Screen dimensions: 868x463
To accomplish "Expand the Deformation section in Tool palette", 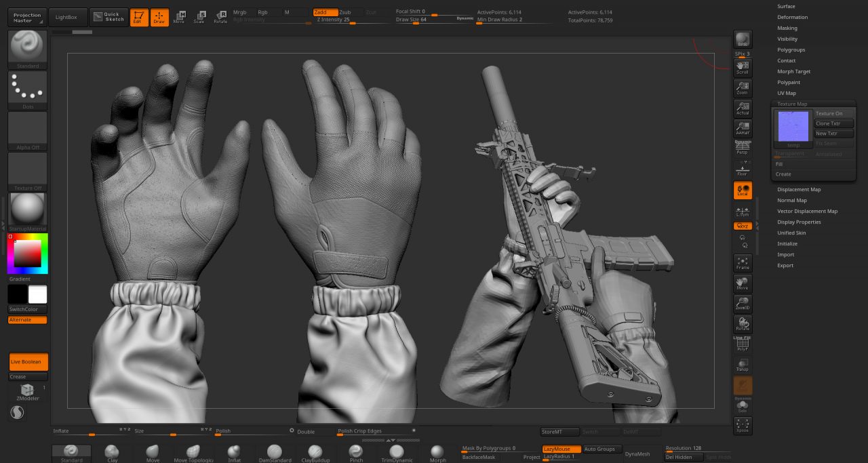I will pyautogui.click(x=792, y=17).
